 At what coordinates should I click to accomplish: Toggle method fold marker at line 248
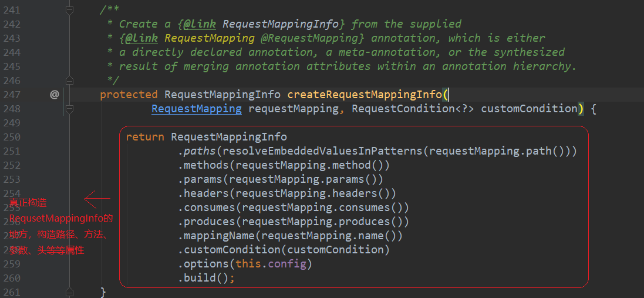69,108
